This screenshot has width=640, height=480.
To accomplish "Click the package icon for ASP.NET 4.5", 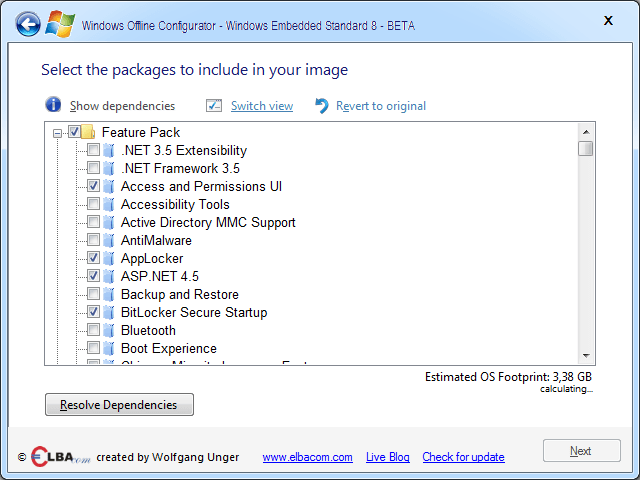I will (109, 276).
